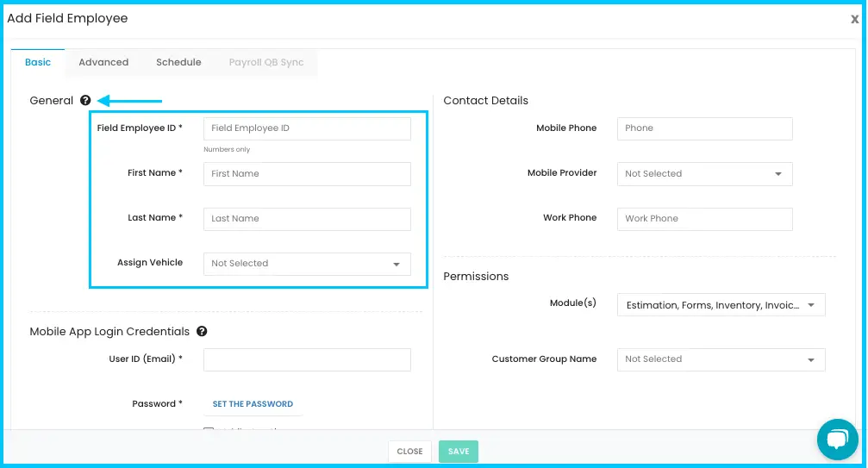Viewport: 868px width, 468px height.
Task: Click into the First Name field
Action: pyautogui.click(x=307, y=174)
